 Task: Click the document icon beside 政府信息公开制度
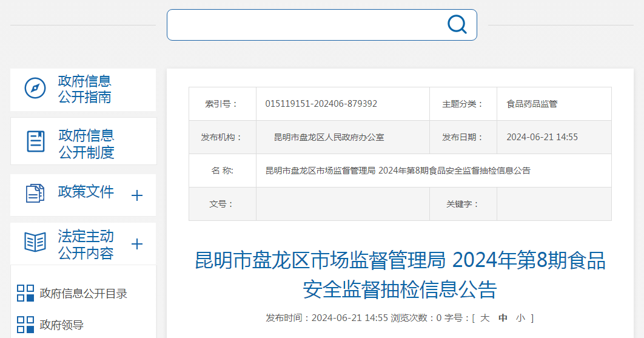click(x=36, y=141)
